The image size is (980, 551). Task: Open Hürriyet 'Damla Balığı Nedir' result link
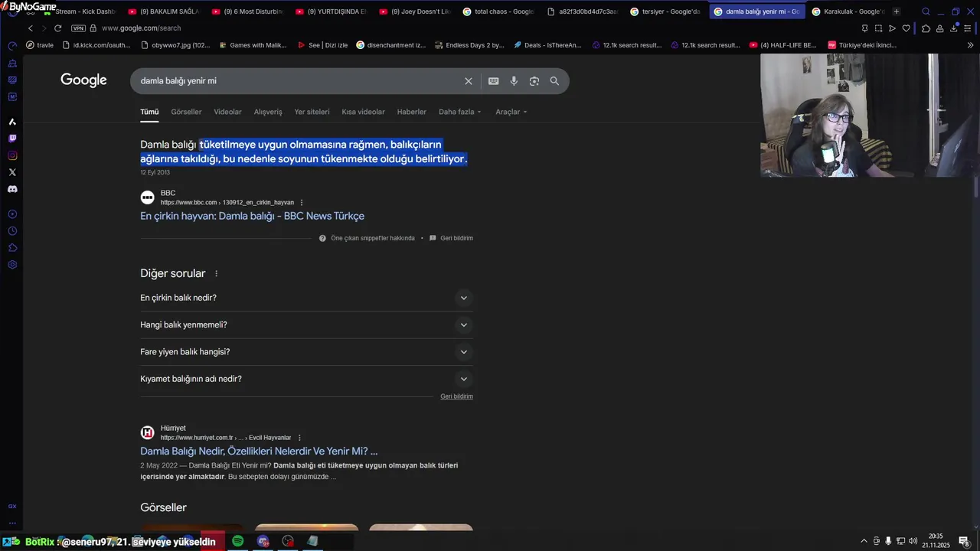tap(259, 452)
